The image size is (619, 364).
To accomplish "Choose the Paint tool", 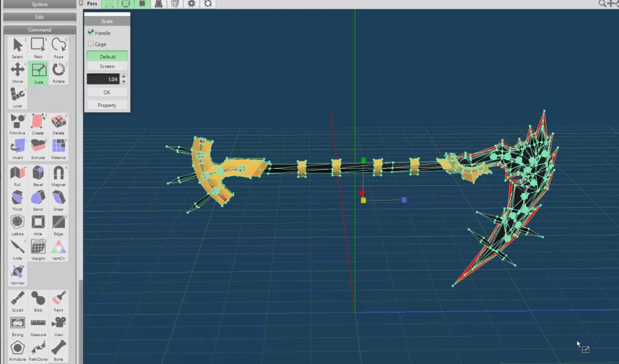I will click(58, 301).
